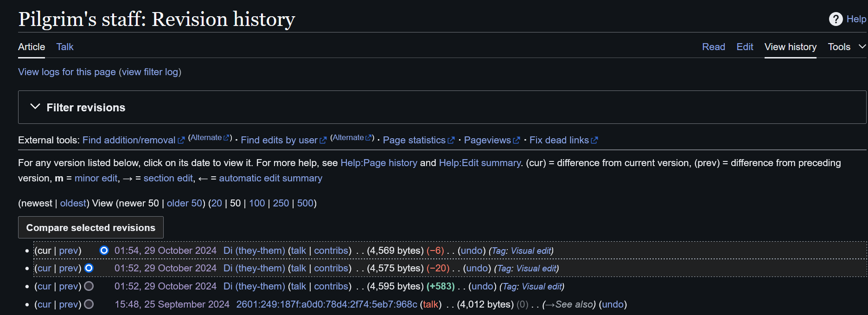Open Find edits by user tool
This screenshot has height=315, width=868.
(x=283, y=140)
